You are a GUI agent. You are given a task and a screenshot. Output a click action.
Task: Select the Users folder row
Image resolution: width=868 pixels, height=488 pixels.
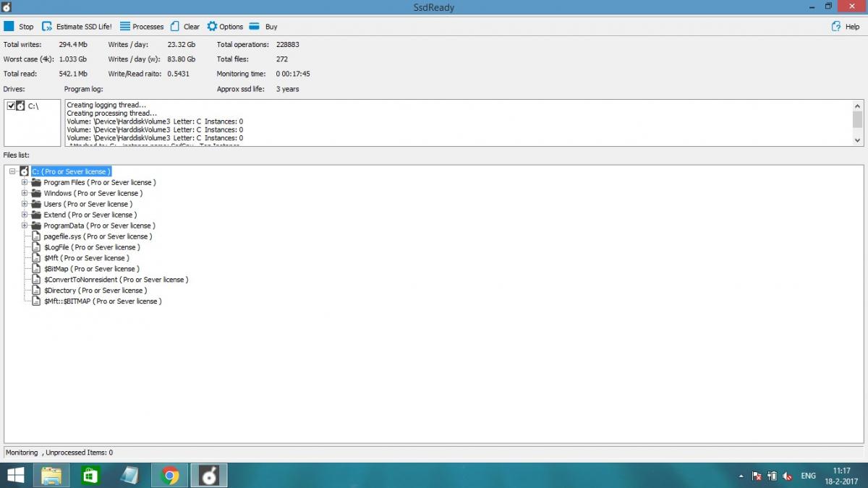(x=88, y=204)
